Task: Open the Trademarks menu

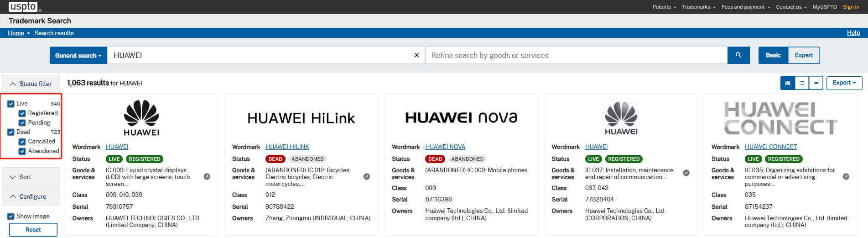Action: (698, 7)
